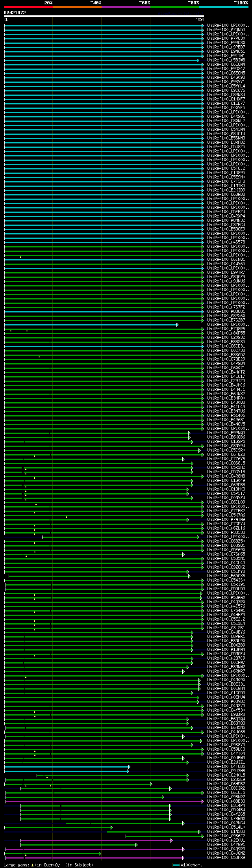The image size is (252, 868).
Task: Select subject label UniRef100_B9PNQ3
Action: tap(226, 433)
